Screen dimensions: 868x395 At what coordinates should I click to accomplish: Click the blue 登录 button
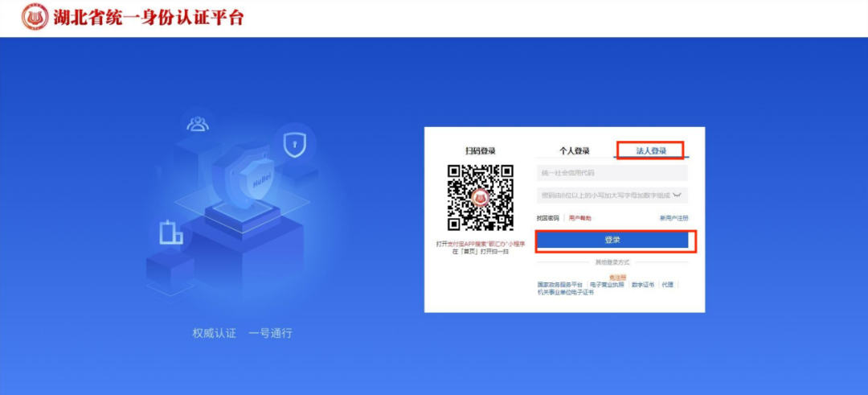612,240
